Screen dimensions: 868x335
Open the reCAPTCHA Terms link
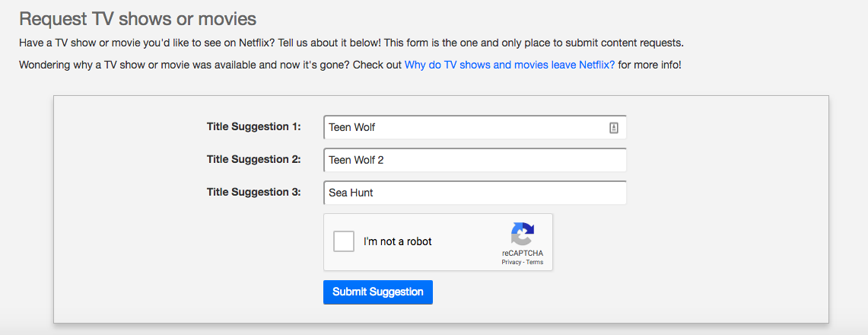[535, 262]
